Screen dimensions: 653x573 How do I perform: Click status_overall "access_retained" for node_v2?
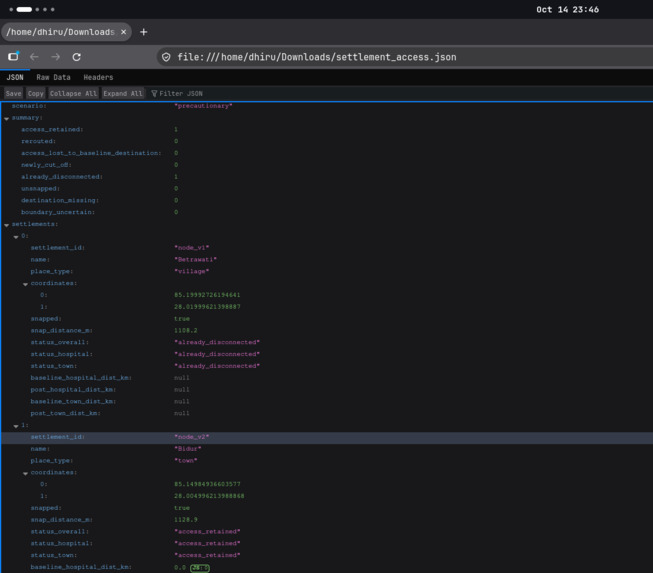click(x=207, y=532)
